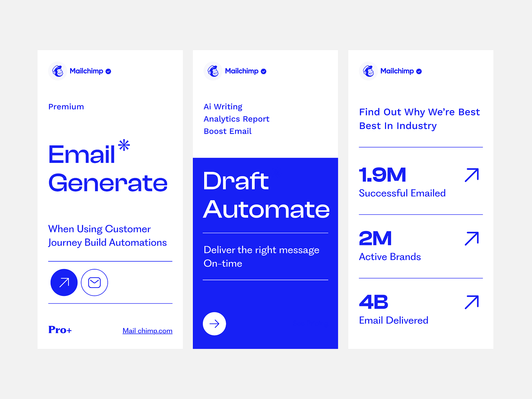Click the Mailchimp name on the Ai Writing card
This screenshot has width=532, height=399.
pos(242,71)
